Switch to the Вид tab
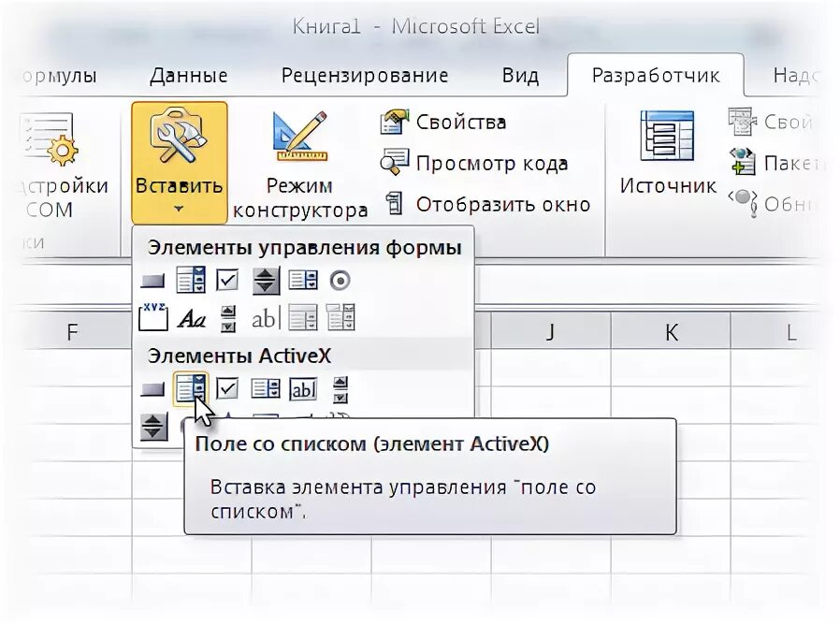The height and width of the screenshot is (625, 840). 520,76
